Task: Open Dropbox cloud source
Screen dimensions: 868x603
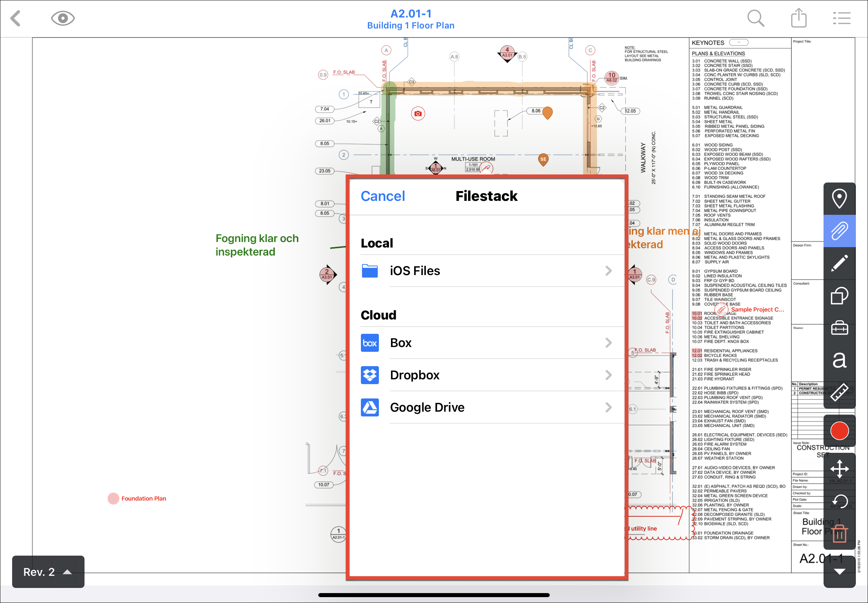Action: point(487,375)
